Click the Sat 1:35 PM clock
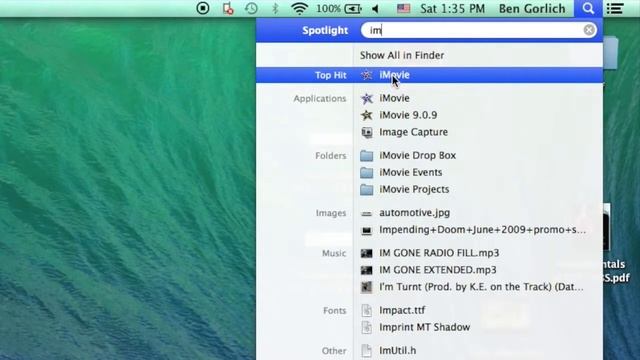Viewport: 640px width, 360px height. pyautogui.click(x=453, y=9)
